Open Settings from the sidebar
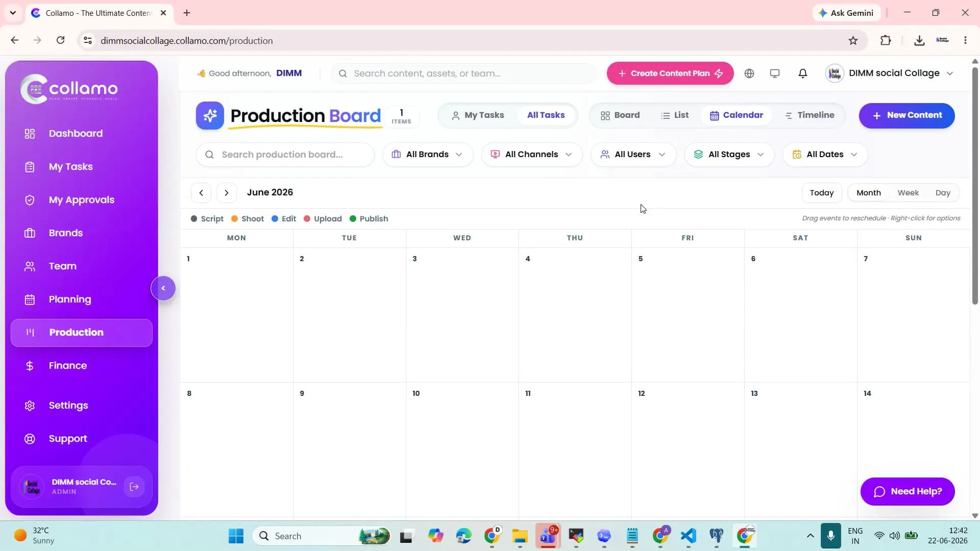The width and height of the screenshot is (980, 551). [x=82, y=406]
